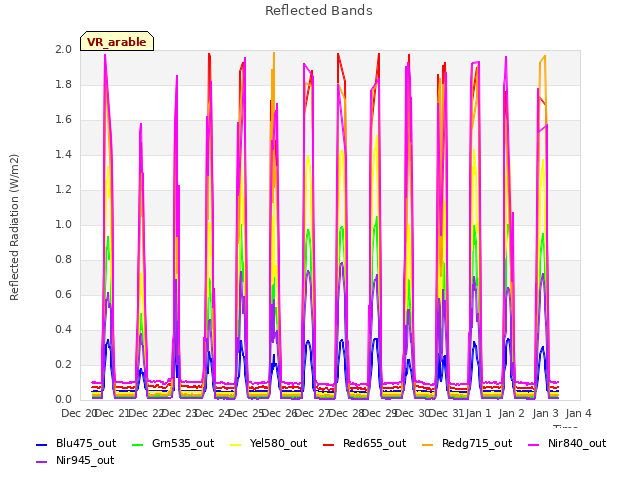Toggle the Red655_out legend entry
640x480 pixels.
pos(364,443)
